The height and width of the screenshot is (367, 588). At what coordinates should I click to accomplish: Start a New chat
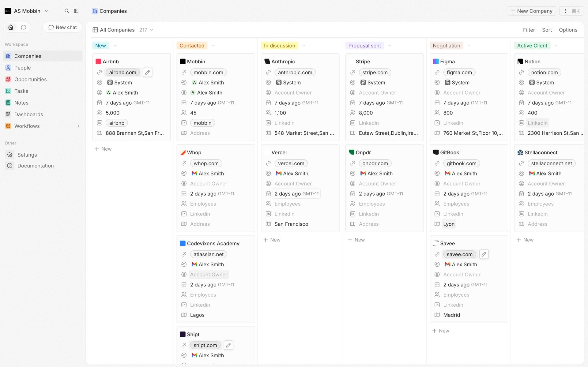coord(62,27)
